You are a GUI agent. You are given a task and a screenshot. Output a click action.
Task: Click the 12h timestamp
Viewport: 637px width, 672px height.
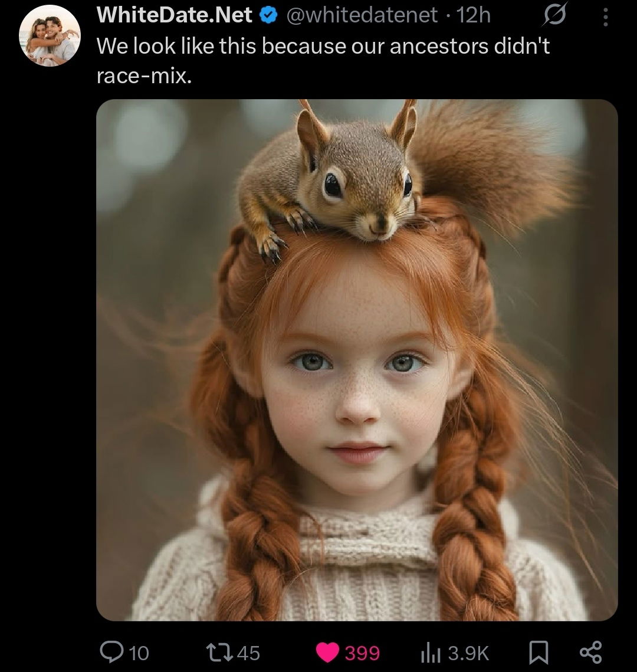pyautogui.click(x=474, y=15)
